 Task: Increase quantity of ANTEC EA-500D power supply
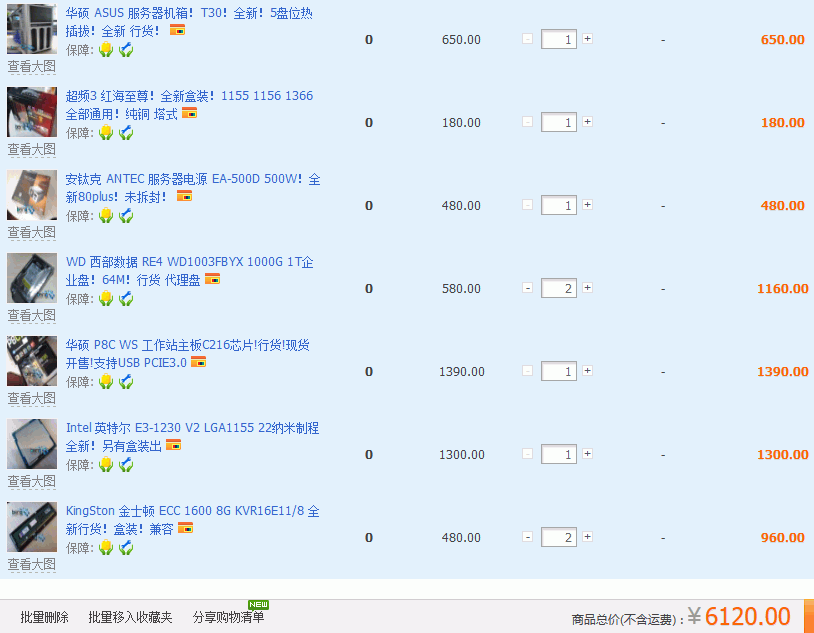[x=588, y=205]
